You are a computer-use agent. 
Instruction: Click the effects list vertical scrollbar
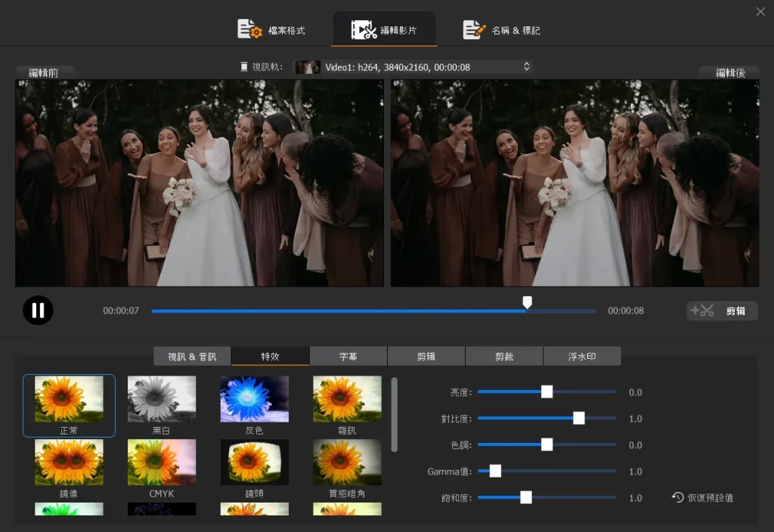tap(395, 415)
